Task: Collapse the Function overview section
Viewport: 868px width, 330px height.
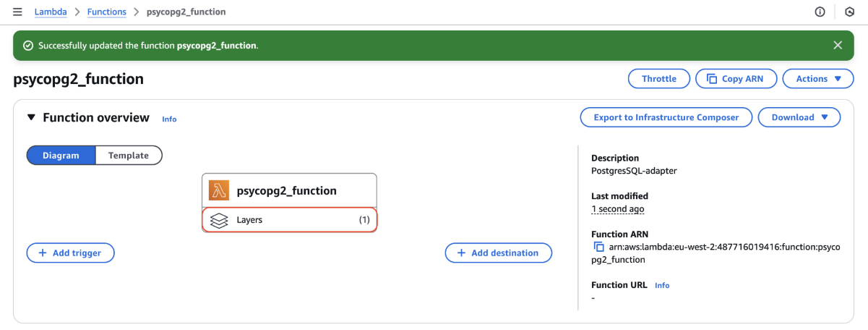Action: (31, 117)
